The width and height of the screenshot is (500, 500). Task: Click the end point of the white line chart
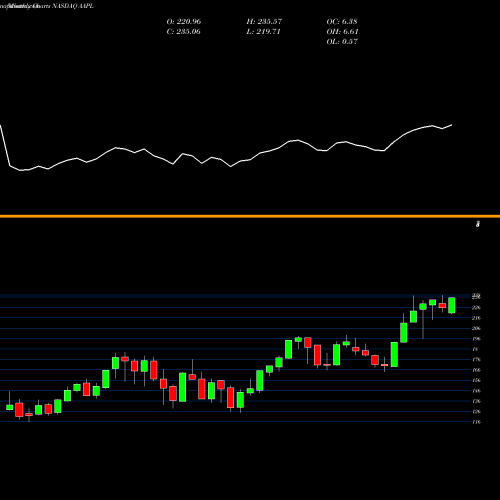tap(452, 125)
